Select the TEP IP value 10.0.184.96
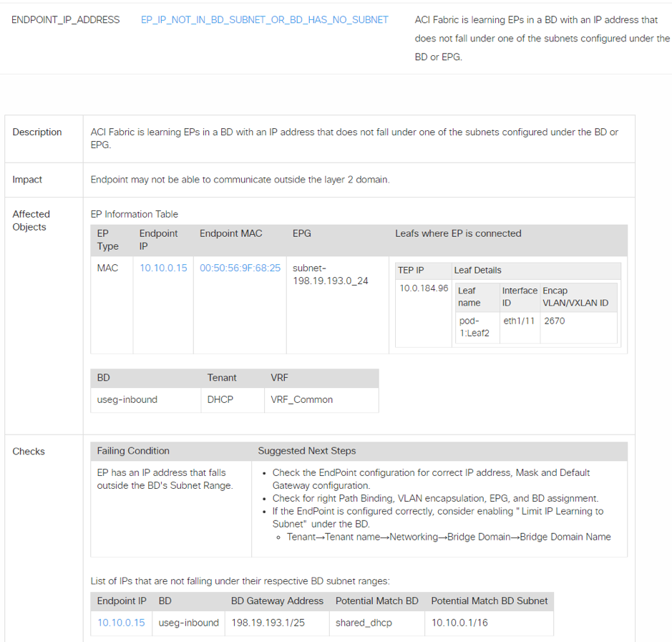Screen dimensions: 672x642 tap(424, 288)
